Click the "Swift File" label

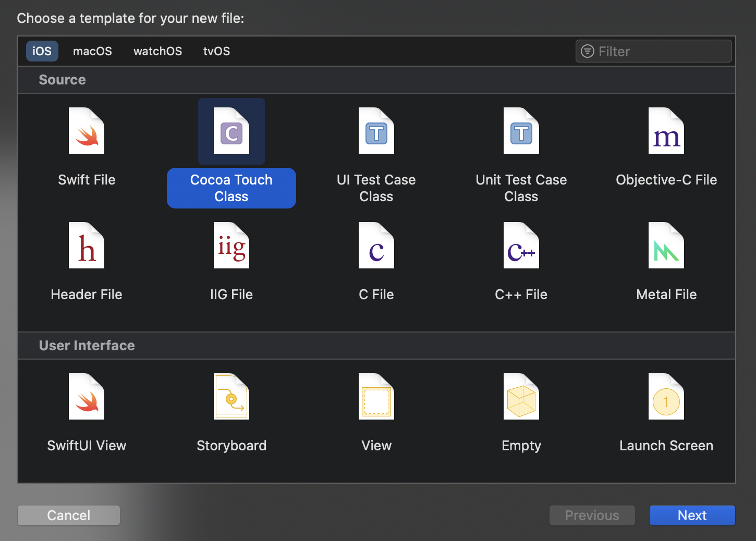(87, 180)
